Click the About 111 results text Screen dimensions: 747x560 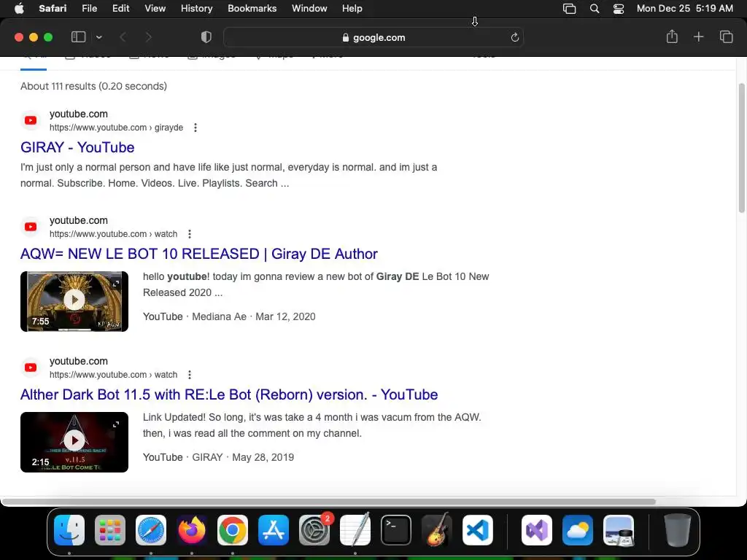point(93,86)
